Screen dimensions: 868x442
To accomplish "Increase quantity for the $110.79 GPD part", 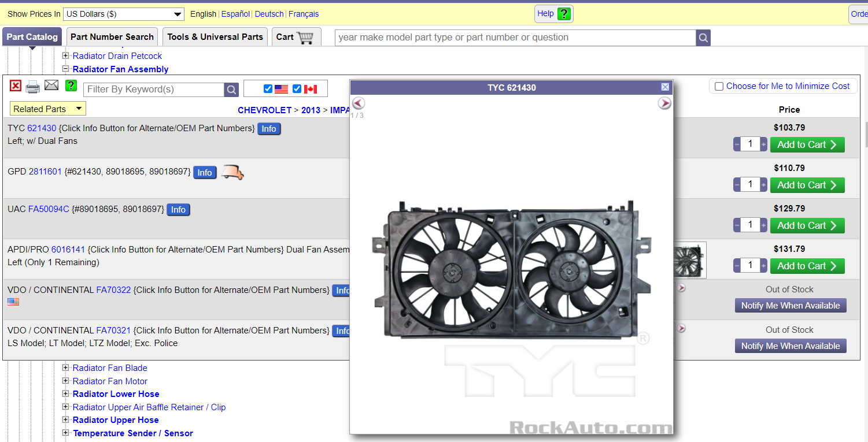I will click(x=763, y=185).
